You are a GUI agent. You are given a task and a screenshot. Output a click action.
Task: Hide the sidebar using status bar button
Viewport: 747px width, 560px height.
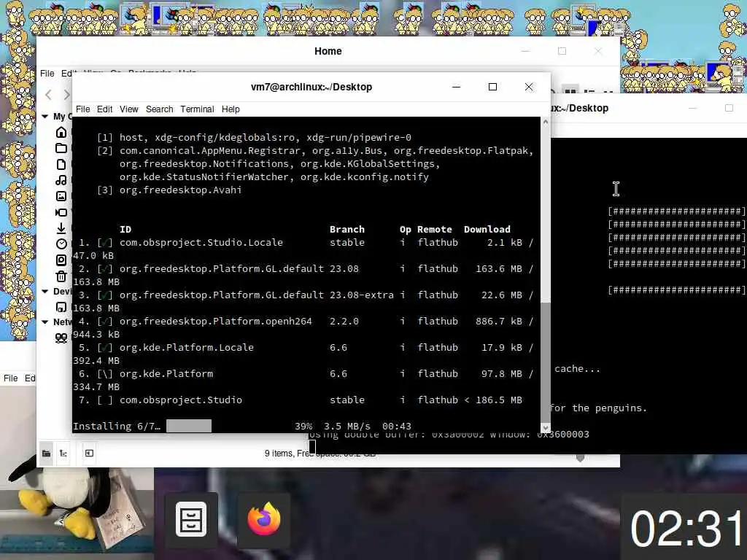click(89, 454)
